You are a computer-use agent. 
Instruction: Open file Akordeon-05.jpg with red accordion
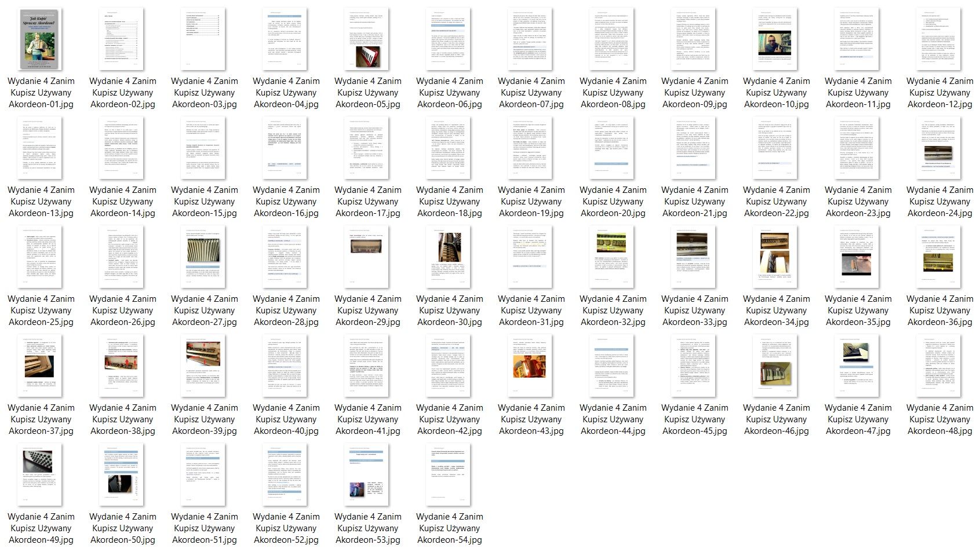367,39
